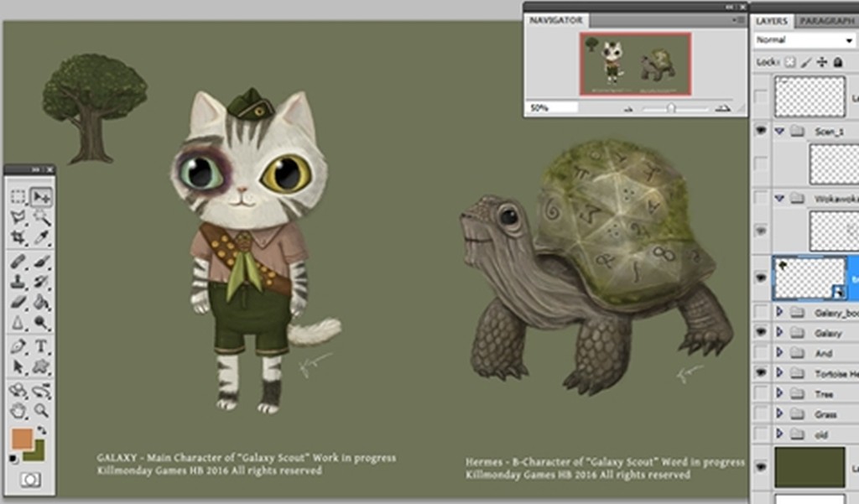Select the Rectangular Marquee tool
The width and height of the screenshot is (859, 504).
[x=18, y=197]
